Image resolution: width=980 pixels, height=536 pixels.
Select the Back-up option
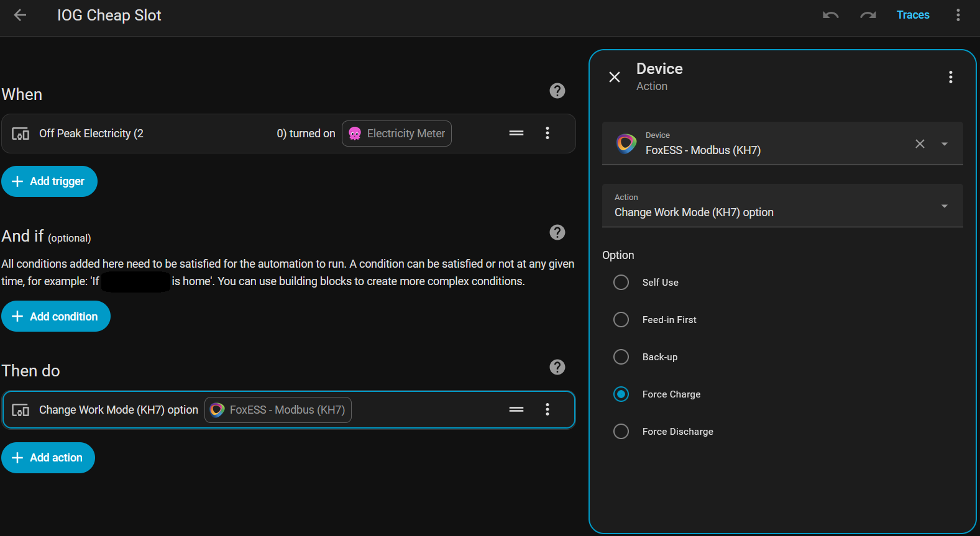tap(621, 357)
